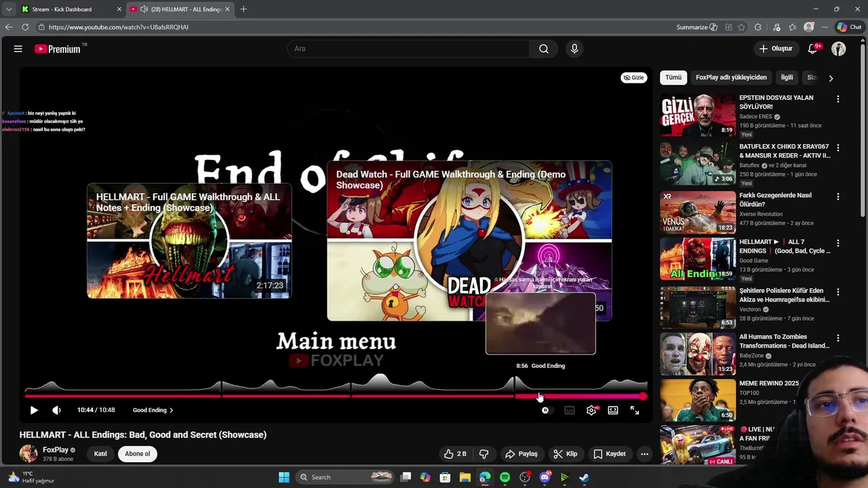Subscribe with Abone ol button
The image size is (868, 488).
click(x=137, y=454)
